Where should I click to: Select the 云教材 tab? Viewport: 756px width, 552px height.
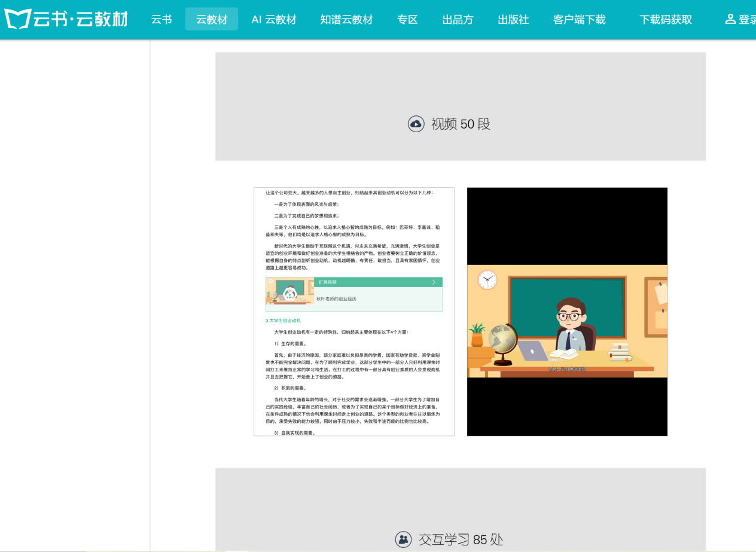[x=212, y=20]
